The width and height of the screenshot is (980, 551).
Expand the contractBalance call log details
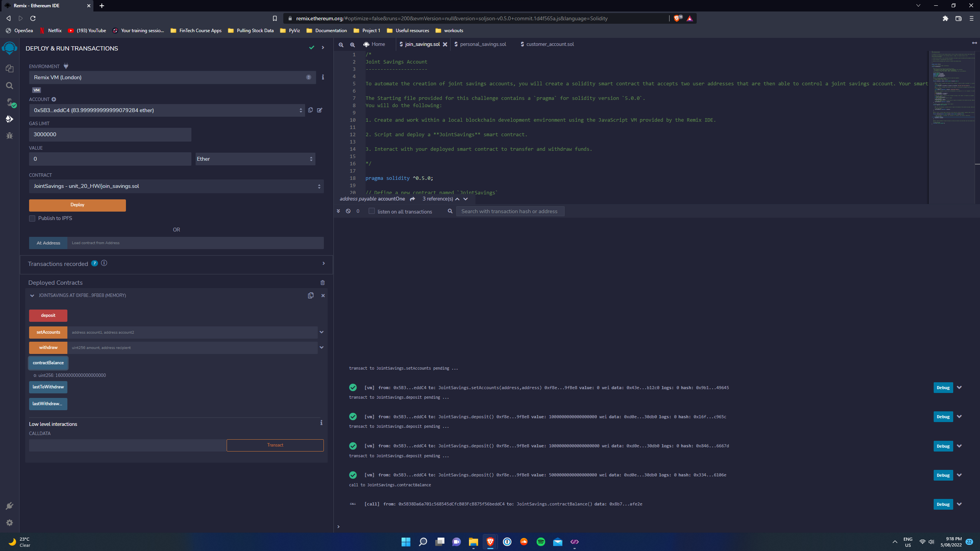click(x=959, y=504)
